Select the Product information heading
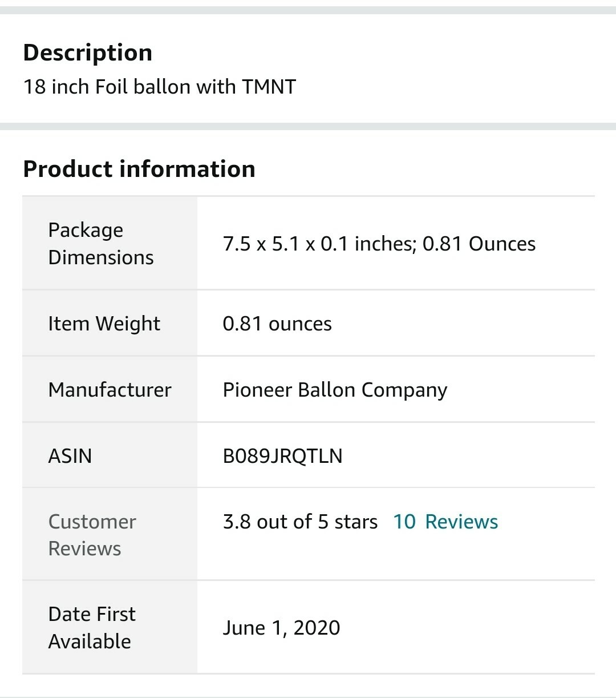Image resolution: width=616 pixels, height=698 pixels. (x=139, y=169)
